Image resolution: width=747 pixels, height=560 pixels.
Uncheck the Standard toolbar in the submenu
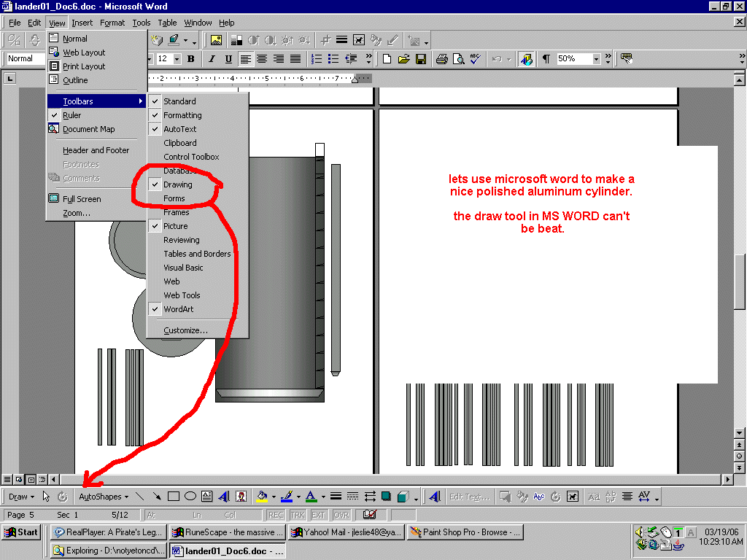pyautogui.click(x=198, y=101)
